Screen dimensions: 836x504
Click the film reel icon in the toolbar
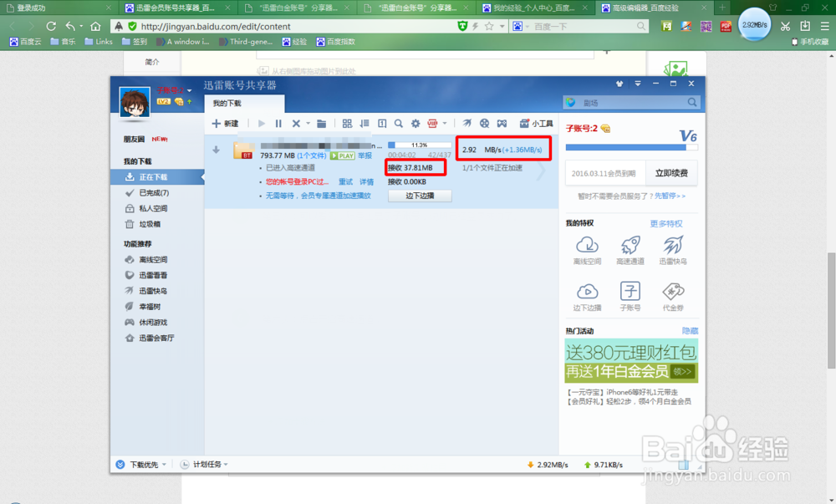point(484,124)
